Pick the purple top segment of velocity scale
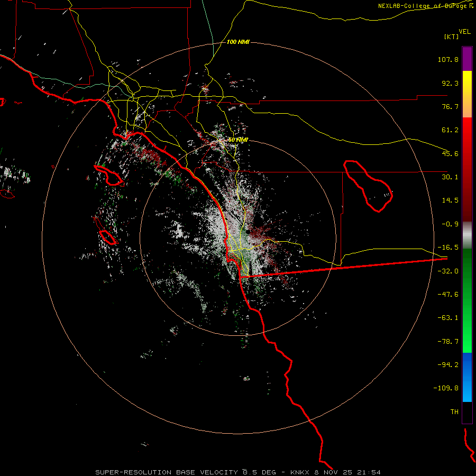This screenshot has width=476, height=476. tap(467, 59)
